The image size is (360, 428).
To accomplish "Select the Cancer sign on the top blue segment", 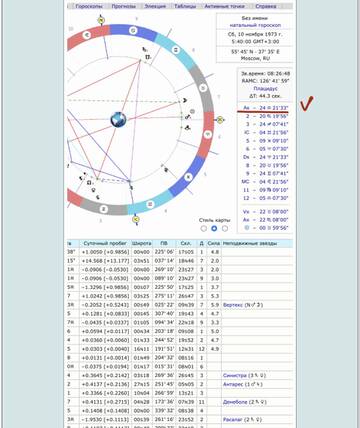I will pos(133,31).
